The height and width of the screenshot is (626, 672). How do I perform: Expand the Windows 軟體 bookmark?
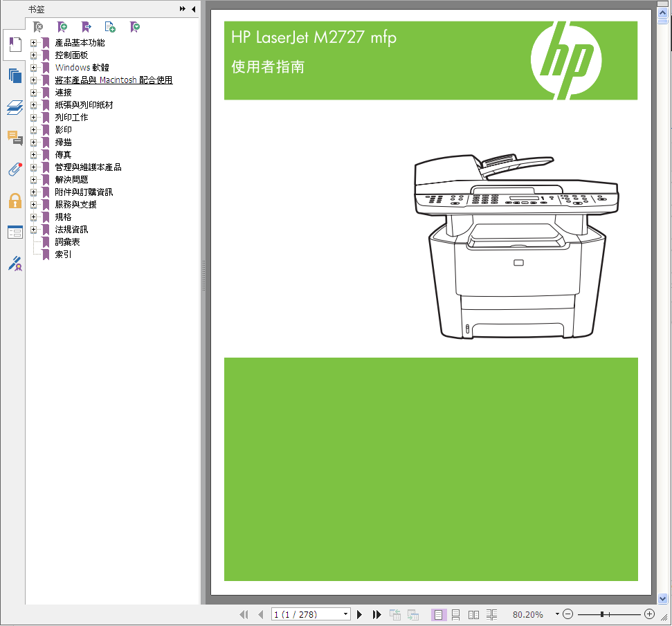(x=33, y=68)
